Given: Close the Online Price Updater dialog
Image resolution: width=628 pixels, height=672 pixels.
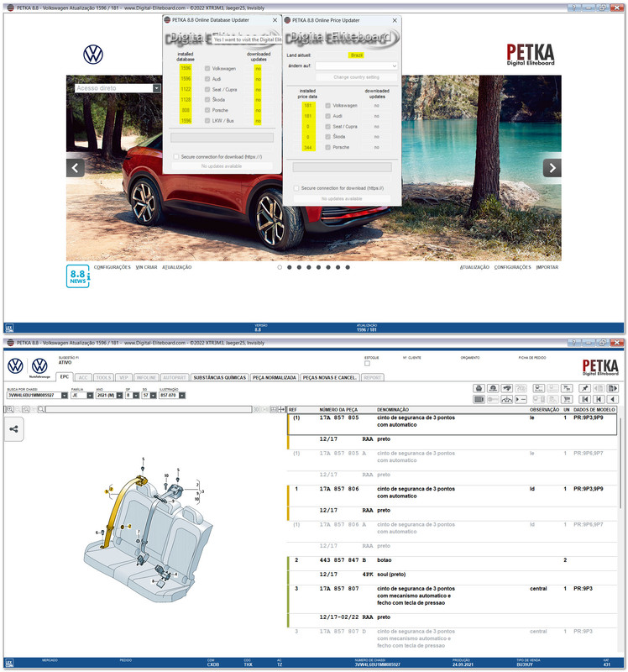Looking at the screenshot, I should [x=395, y=20].
